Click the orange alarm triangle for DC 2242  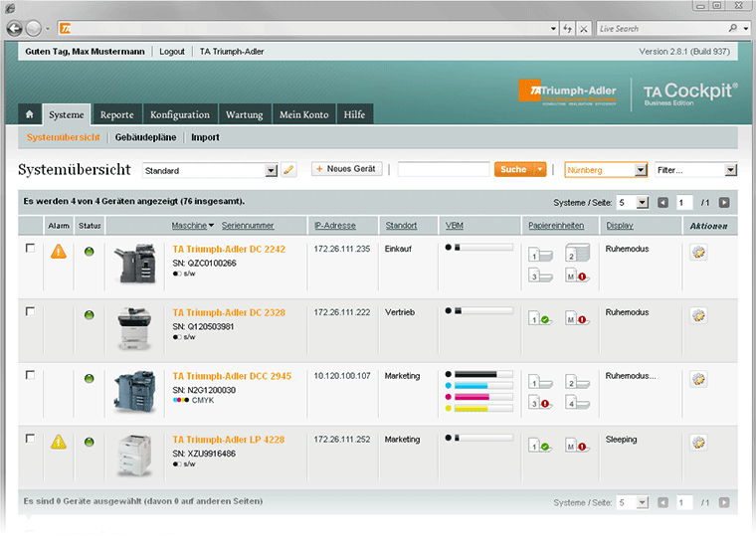click(x=59, y=252)
